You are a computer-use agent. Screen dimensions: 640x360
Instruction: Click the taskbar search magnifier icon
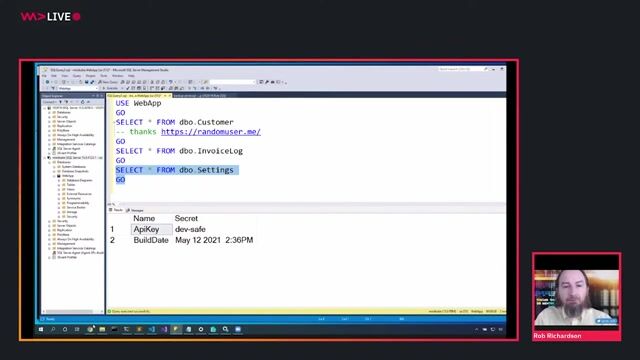[x=53, y=329]
